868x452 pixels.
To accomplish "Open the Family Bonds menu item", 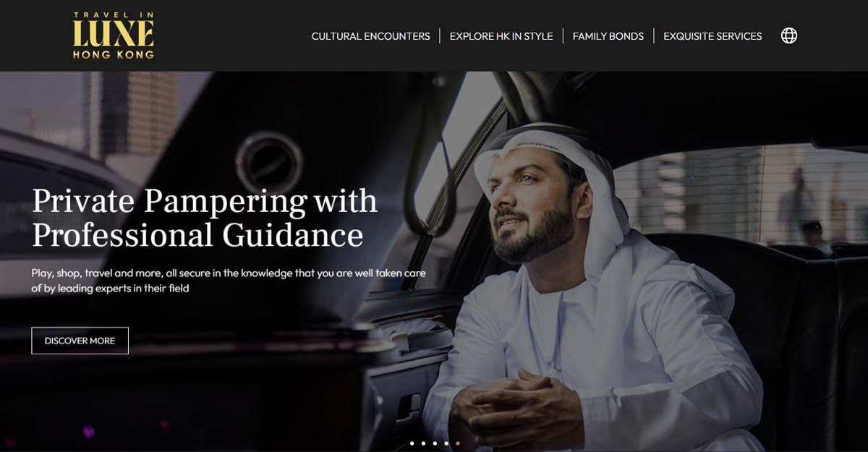I will tap(608, 36).
